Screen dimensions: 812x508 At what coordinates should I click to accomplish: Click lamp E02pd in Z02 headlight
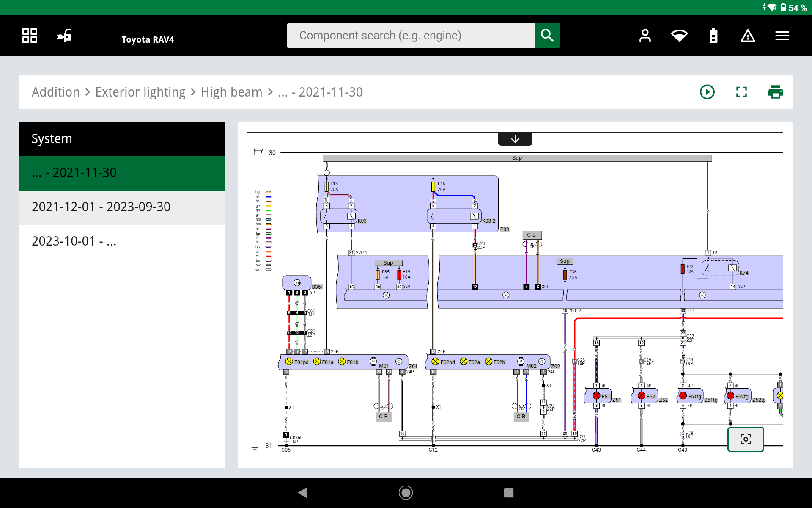[436, 362]
